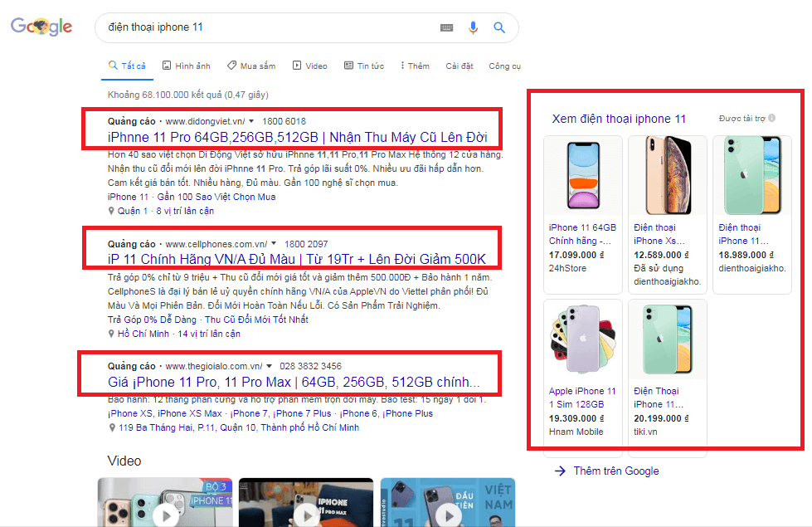The width and height of the screenshot is (812, 527).
Task: Click Quận 1 location link
Action: coord(133,211)
